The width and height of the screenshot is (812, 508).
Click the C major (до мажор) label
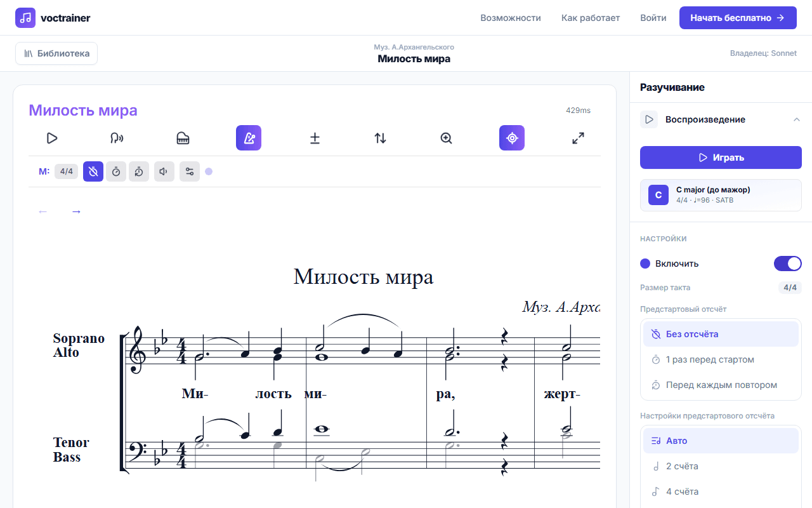point(713,189)
